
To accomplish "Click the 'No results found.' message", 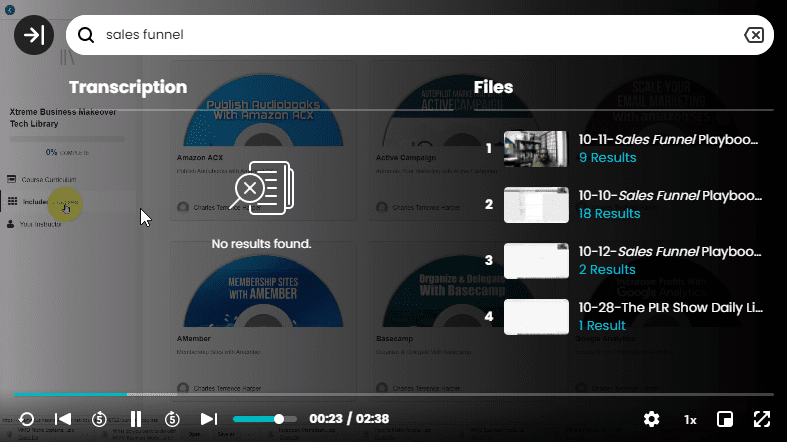I will click(261, 244).
